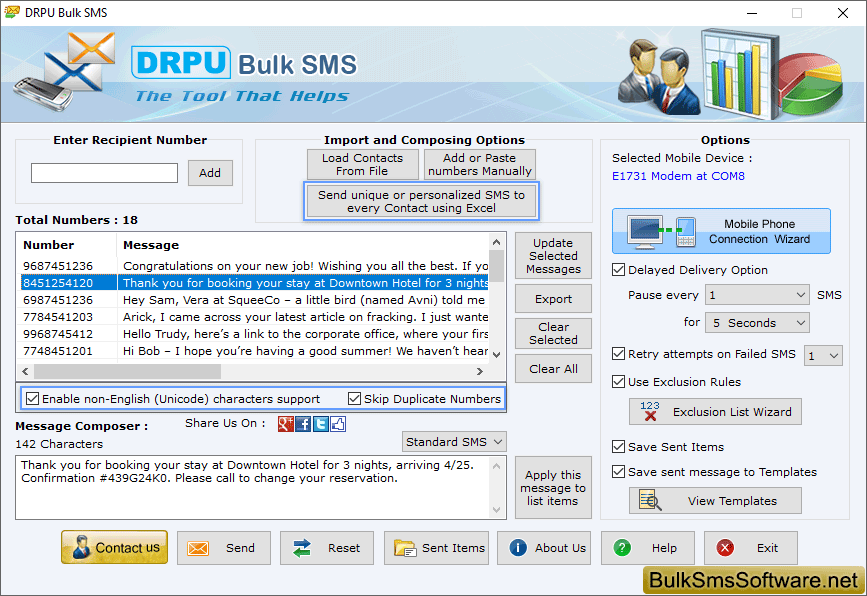867x596 pixels.
Task: Click the Message column header
Action: (x=303, y=245)
